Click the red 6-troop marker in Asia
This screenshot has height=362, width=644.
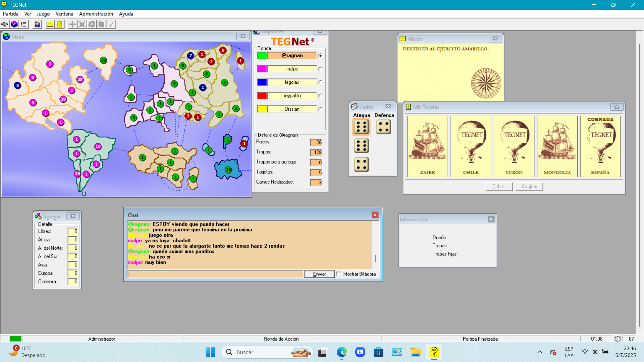223,50
